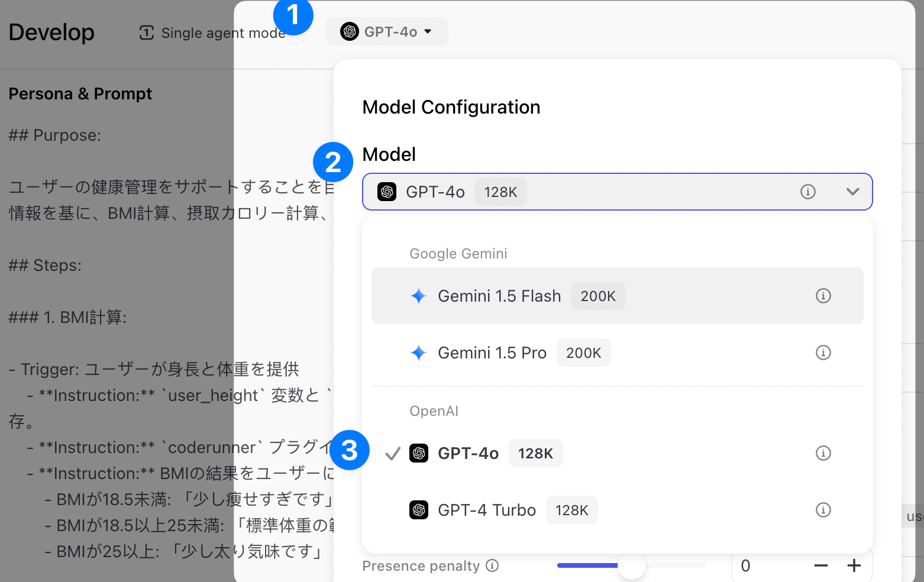This screenshot has height=582, width=924.
Task: Click the Single agent mode button
Action: [213, 33]
